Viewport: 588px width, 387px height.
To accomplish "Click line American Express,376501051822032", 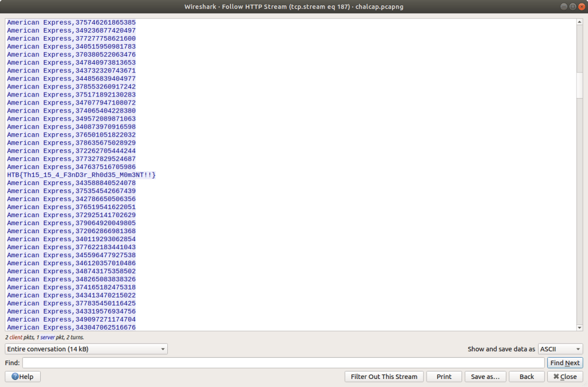I will point(71,135).
